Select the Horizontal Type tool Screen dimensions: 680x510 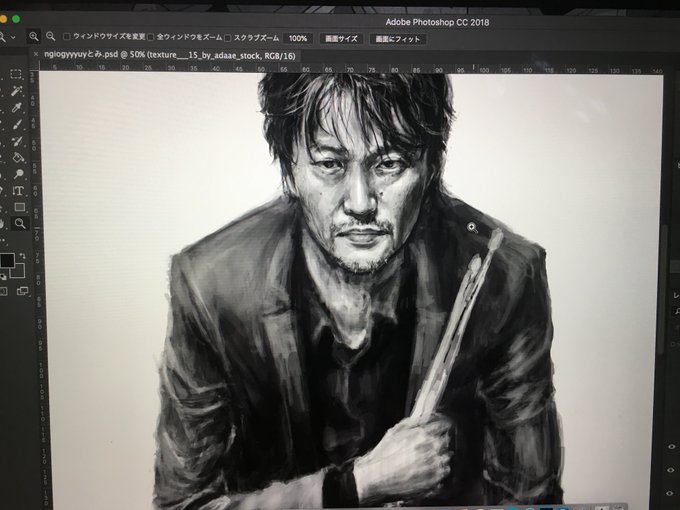click(18, 190)
